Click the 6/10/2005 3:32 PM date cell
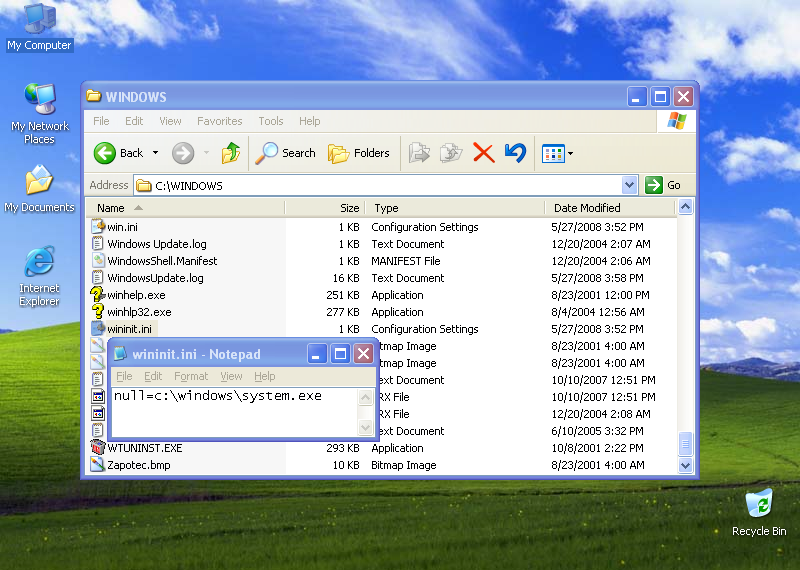Image resolution: width=800 pixels, height=570 pixels. (x=597, y=431)
